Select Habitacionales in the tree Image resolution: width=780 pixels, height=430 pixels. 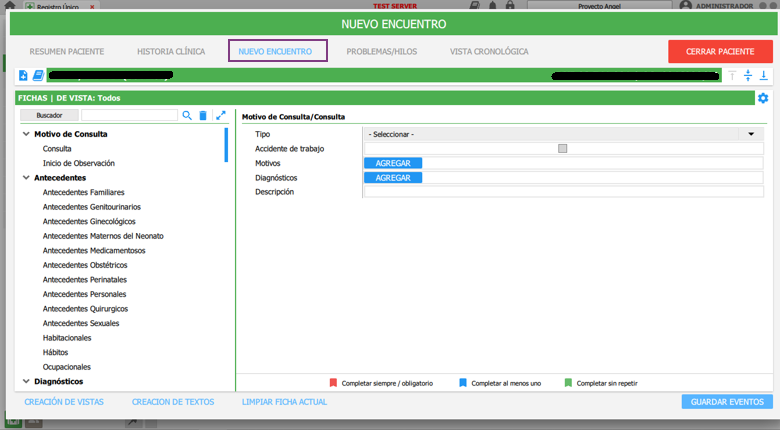click(67, 338)
